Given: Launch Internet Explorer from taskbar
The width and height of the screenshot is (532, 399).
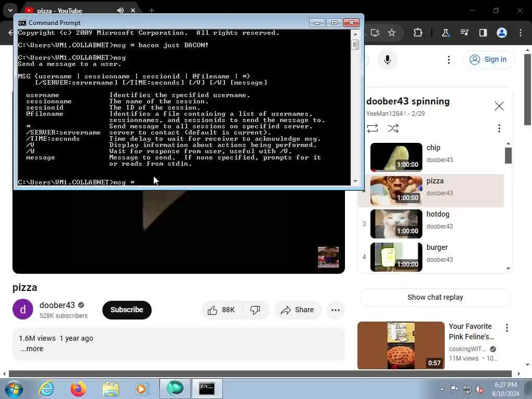Looking at the screenshot, I should pyautogui.click(x=46, y=389).
